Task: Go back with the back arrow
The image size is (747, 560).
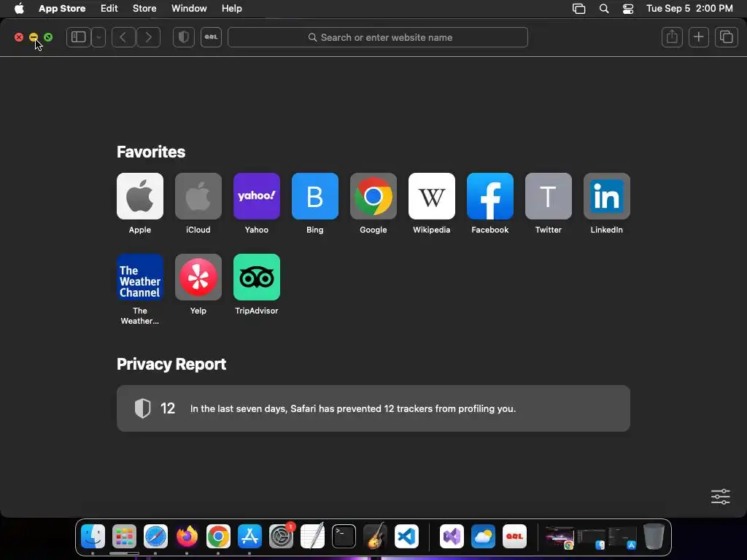Action: pos(123,37)
